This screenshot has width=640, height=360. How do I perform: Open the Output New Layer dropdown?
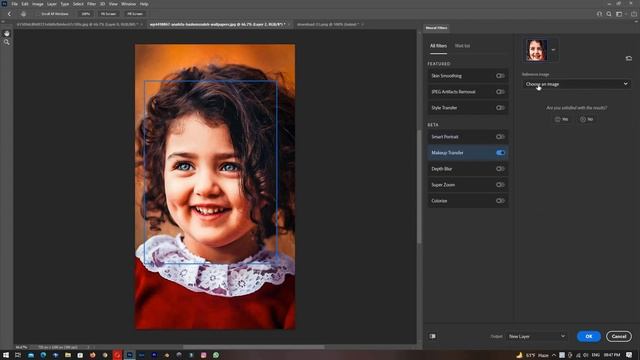tap(537, 336)
